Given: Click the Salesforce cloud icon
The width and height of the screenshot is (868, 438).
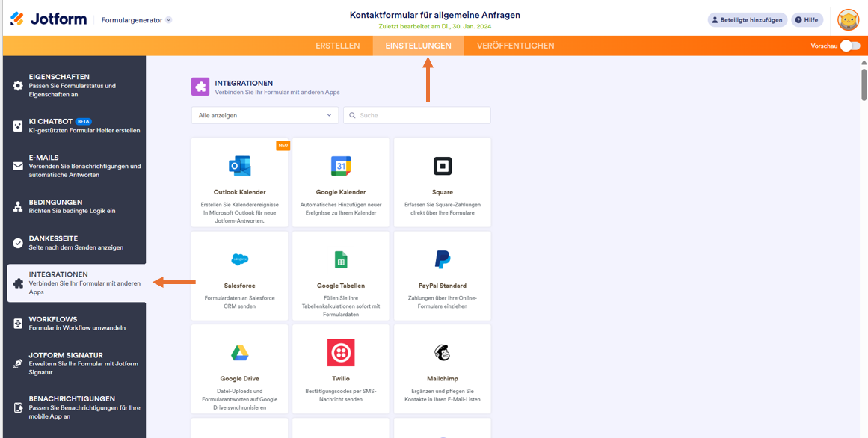Looking at the screenshot, I should pos(239,259).
